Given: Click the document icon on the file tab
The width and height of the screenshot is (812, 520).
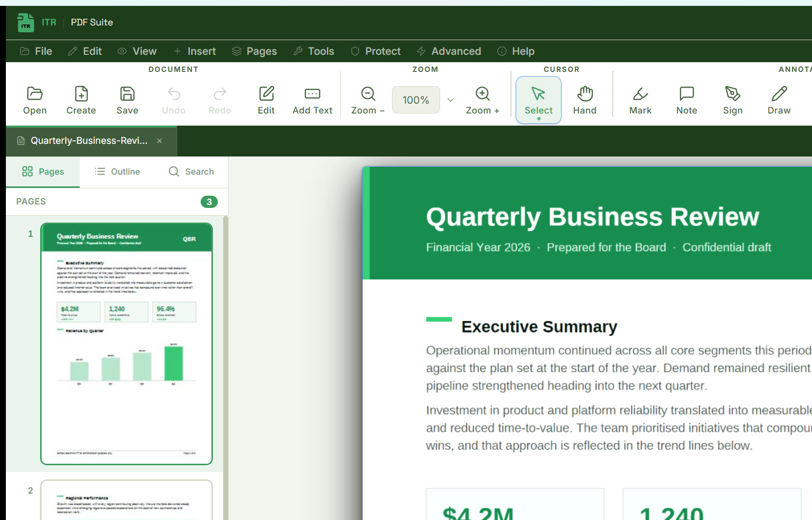Looking at the screenshot, I should pos(21,141).
